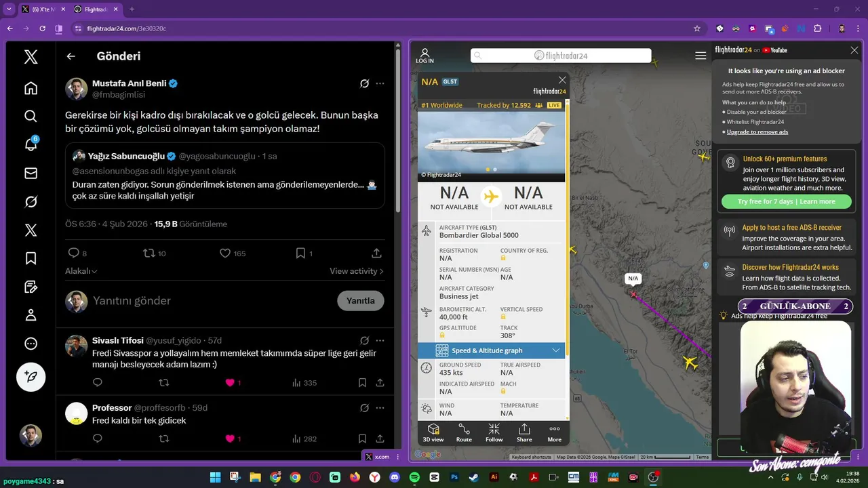Bookmark Professor's reply
The image size is (868, 488).
pos(362,439)
